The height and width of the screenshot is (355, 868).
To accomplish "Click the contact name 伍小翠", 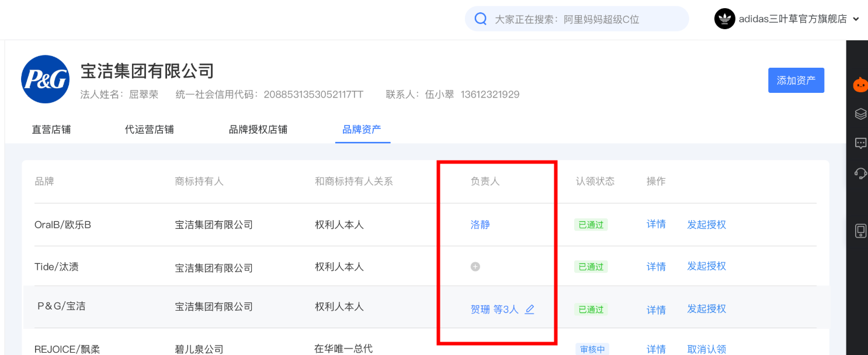I will (x=439, y=95).
